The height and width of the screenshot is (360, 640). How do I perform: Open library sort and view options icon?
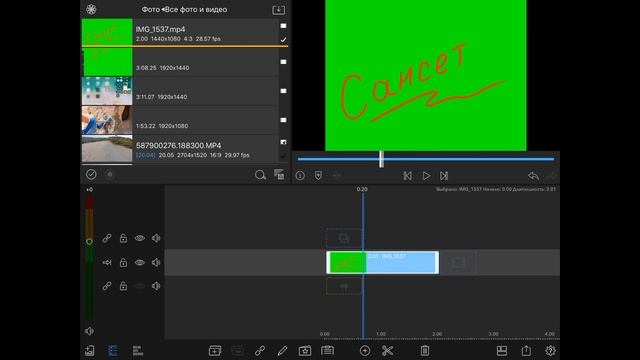click(279, 174)
